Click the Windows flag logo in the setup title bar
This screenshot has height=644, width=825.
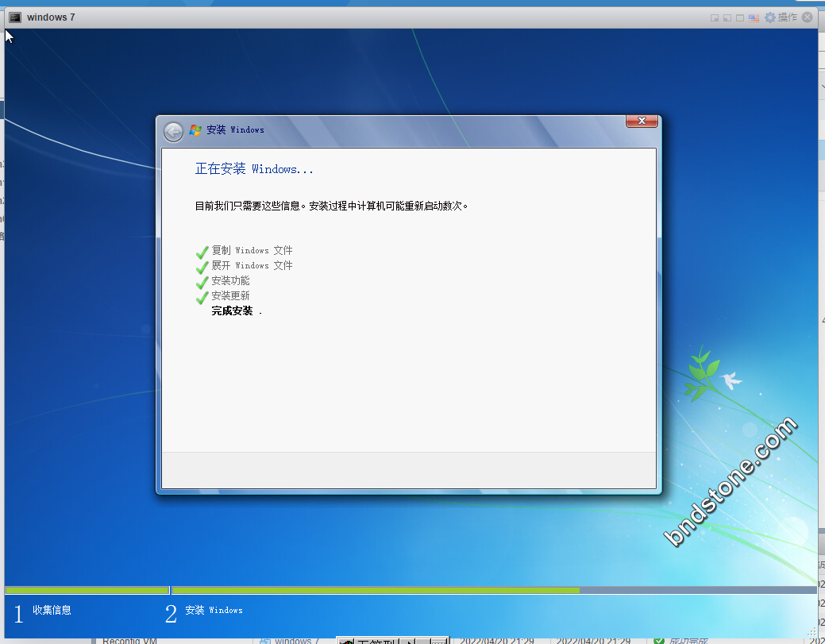coord(195,130)
